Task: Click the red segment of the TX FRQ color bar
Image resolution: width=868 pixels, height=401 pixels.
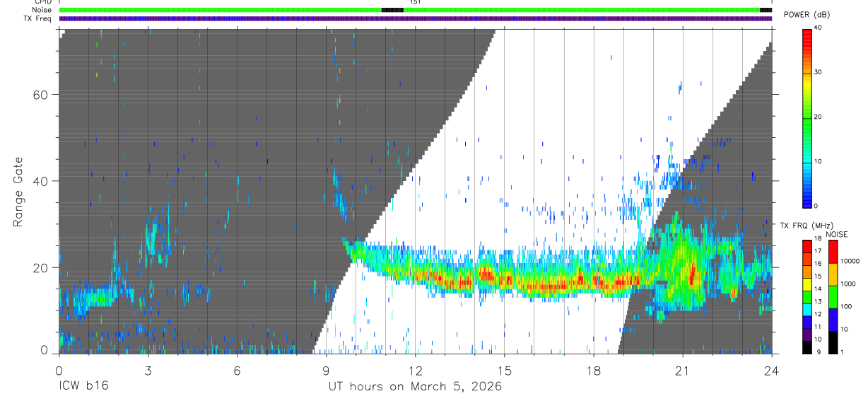Action: click(x=807, y=246)
